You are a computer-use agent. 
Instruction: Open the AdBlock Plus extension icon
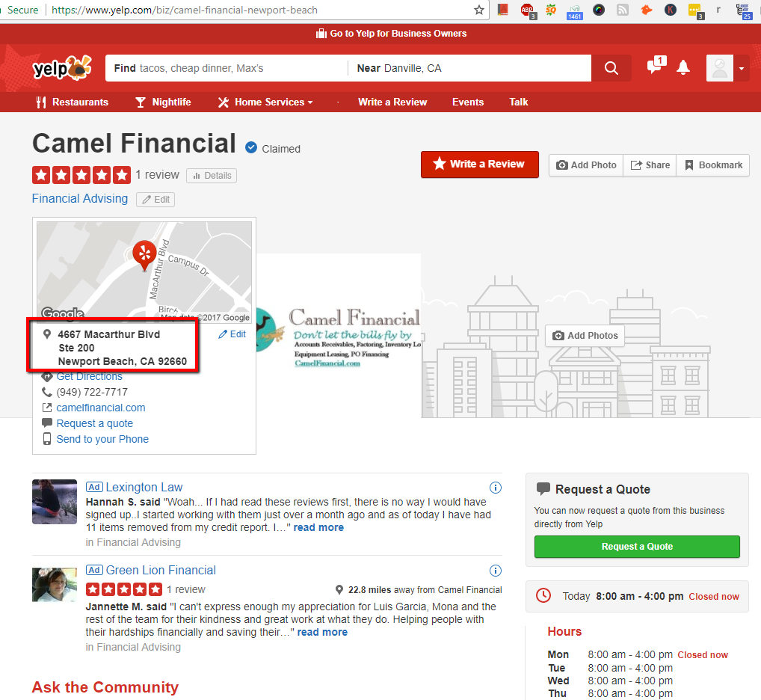527,10
